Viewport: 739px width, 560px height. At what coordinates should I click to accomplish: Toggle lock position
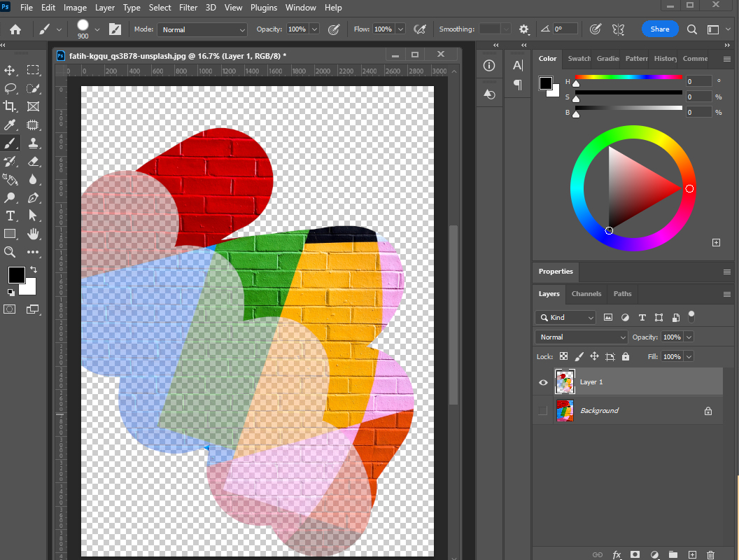[594, 356]
